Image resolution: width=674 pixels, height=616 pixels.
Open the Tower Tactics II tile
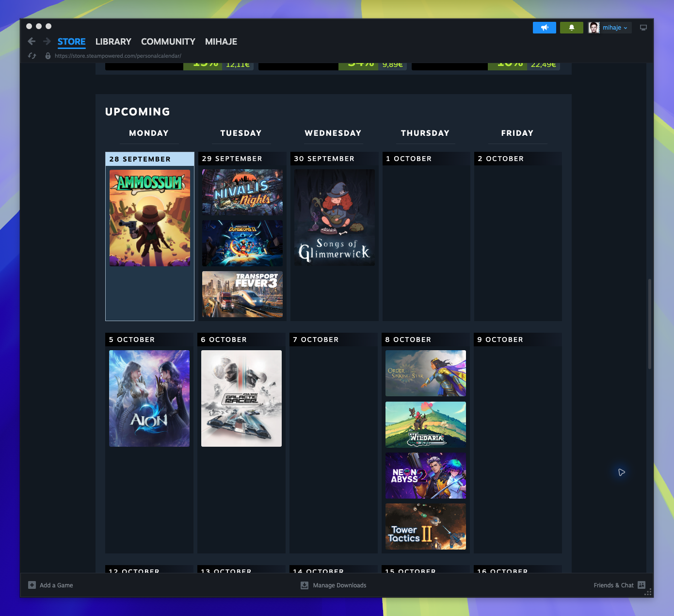click(x=426, y=526)
